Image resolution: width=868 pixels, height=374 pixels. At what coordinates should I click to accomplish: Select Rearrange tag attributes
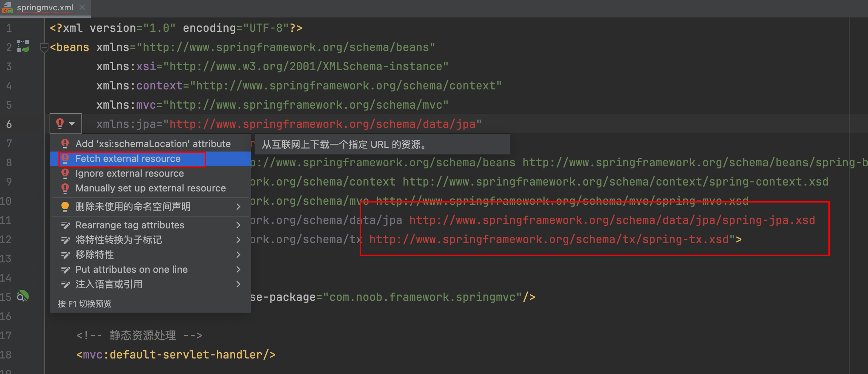click(151, 225)
